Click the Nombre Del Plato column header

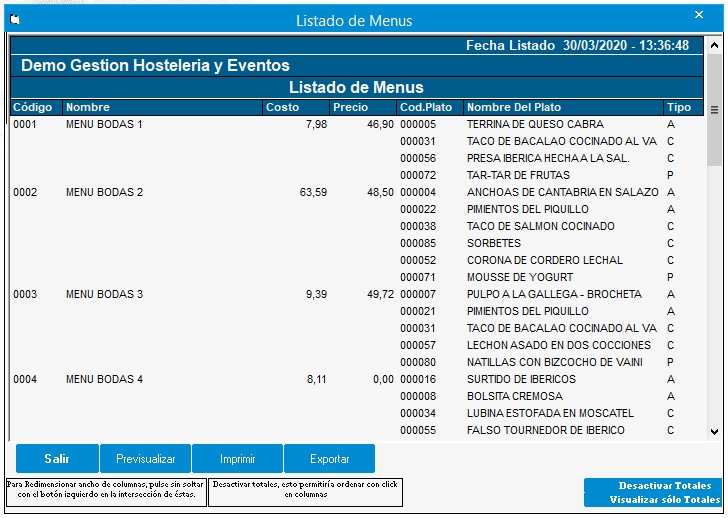pos(563,107)
